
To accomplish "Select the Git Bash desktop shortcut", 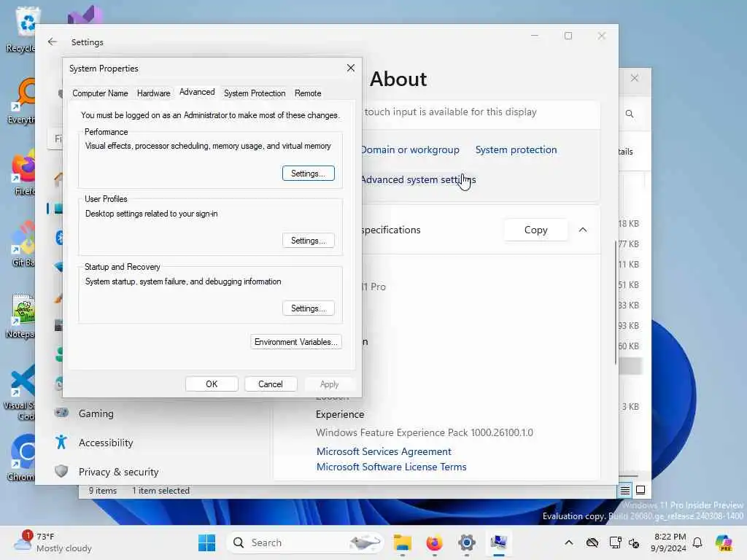I will point(23,244).
